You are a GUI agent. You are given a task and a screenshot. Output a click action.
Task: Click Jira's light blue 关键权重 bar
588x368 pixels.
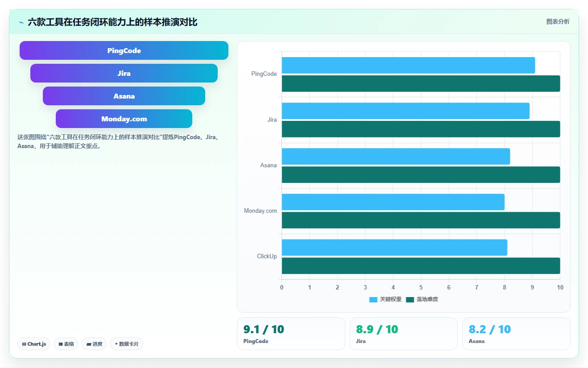(406, 111)
